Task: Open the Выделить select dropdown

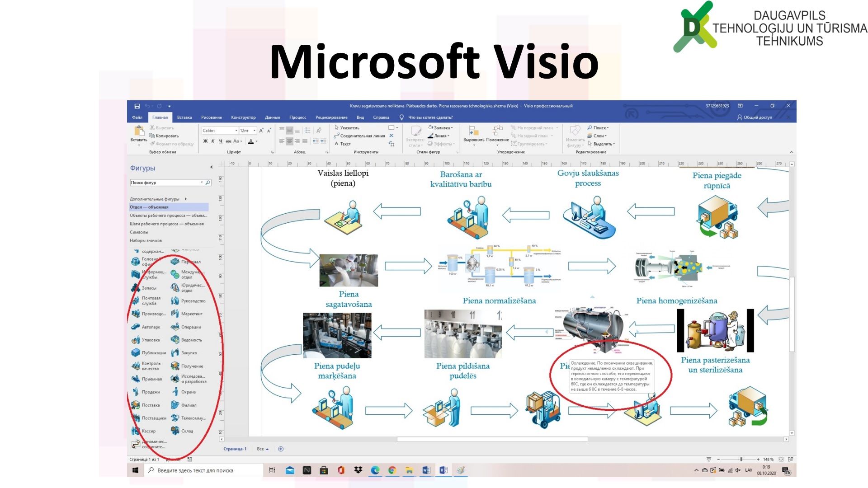Action: click(601, 144)
